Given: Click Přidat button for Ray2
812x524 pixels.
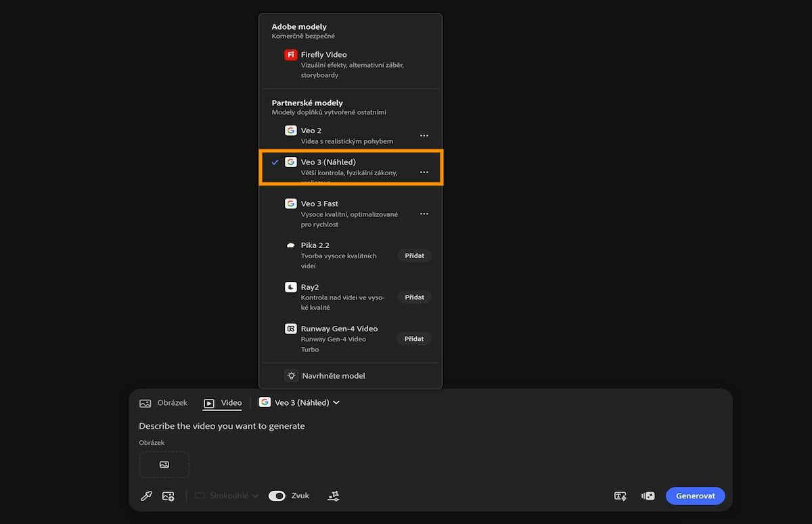Looking at the screenshot, I should click(414, 297).
